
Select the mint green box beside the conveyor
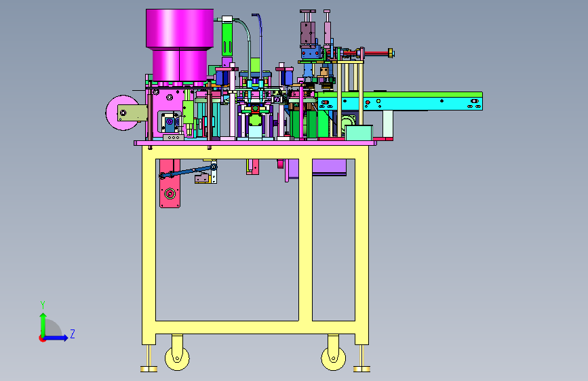[x=359, y=133]
